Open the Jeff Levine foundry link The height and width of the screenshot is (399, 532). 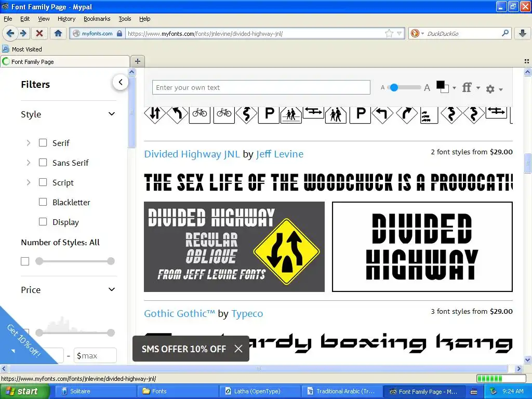[280, 154]
